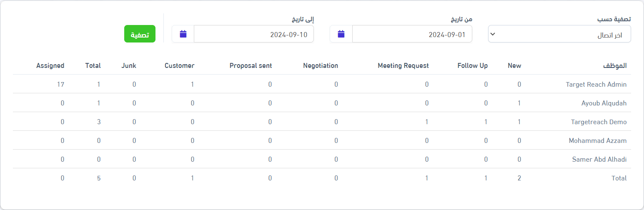
Task: Click the 'Proposal sent' column header
Action: click(x=251, y=66)
